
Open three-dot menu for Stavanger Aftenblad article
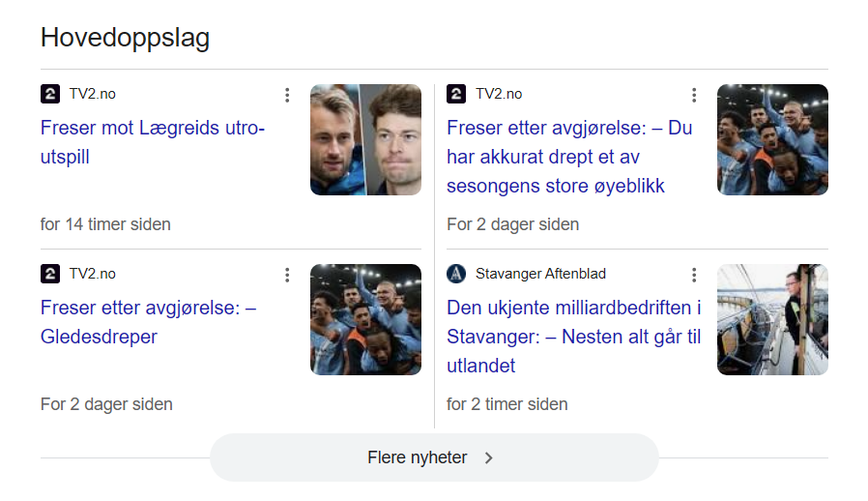coord(693,275)
